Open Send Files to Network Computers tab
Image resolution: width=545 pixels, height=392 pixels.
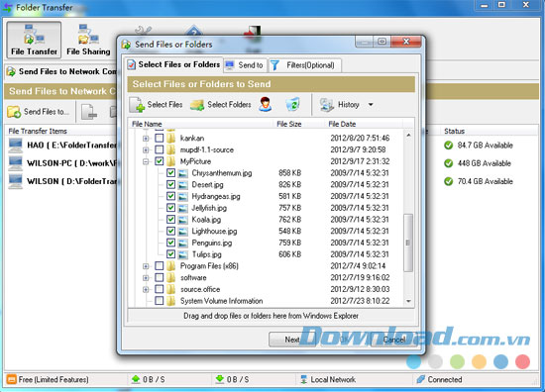[60, 71]
